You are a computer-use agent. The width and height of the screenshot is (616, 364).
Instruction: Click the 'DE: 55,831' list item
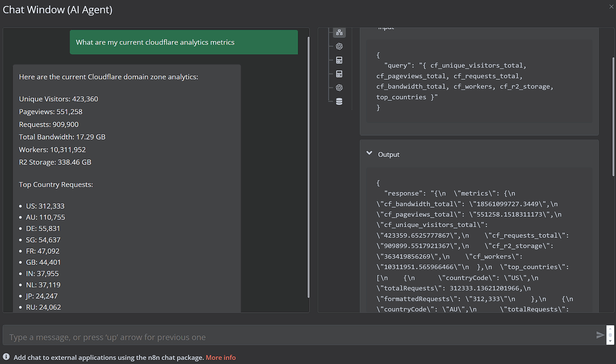pos(43,229)
